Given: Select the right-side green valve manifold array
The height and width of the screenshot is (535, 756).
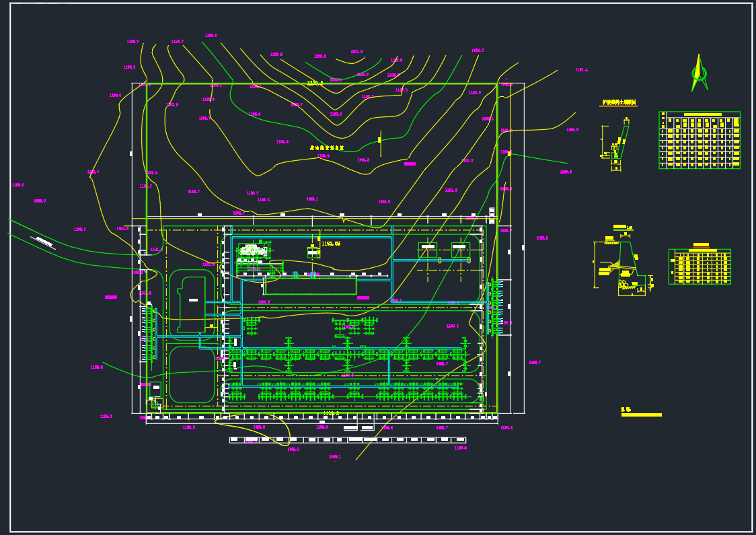Looking at the screenshot, I should tap(494, 306).
